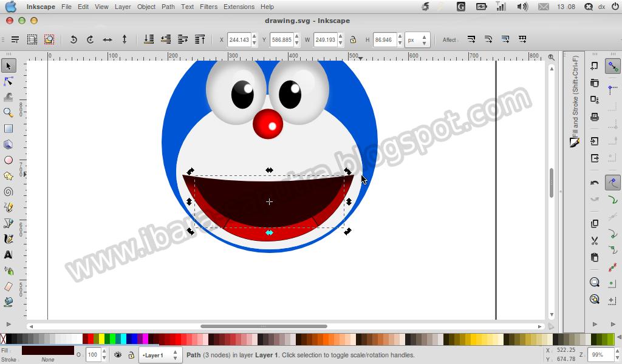The image size is (622, 364).
Task: Rotate selection 90 degrees counter-clockwise
Action: (x=73, y=39)
